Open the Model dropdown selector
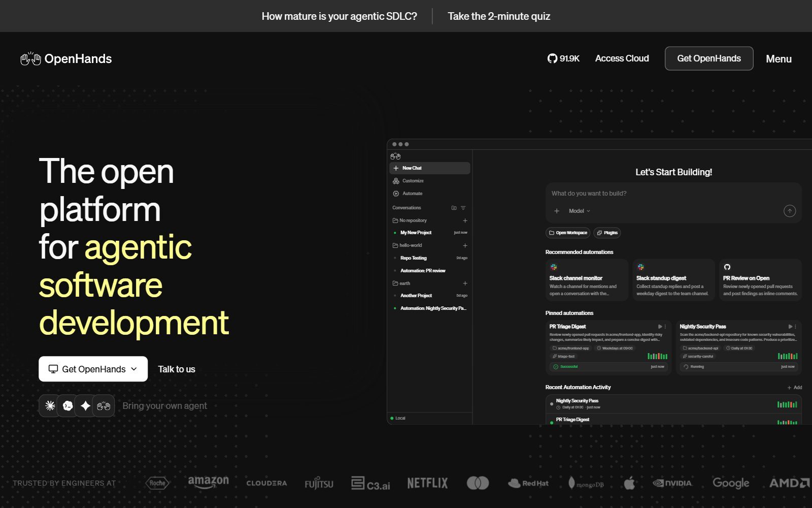The height and width of the screenshot is (508, 812). [579, 211]
